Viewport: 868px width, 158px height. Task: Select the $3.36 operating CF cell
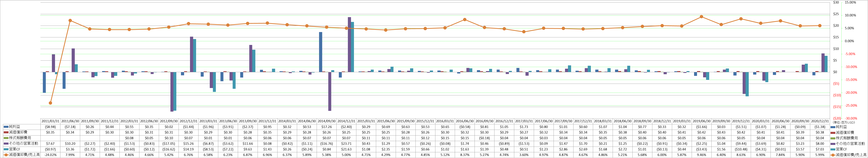point(70,149)
